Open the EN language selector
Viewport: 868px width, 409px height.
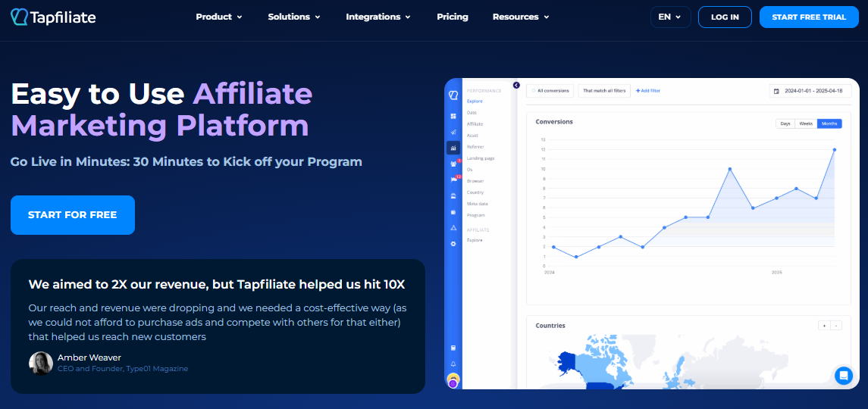click(x=670, y=17)
